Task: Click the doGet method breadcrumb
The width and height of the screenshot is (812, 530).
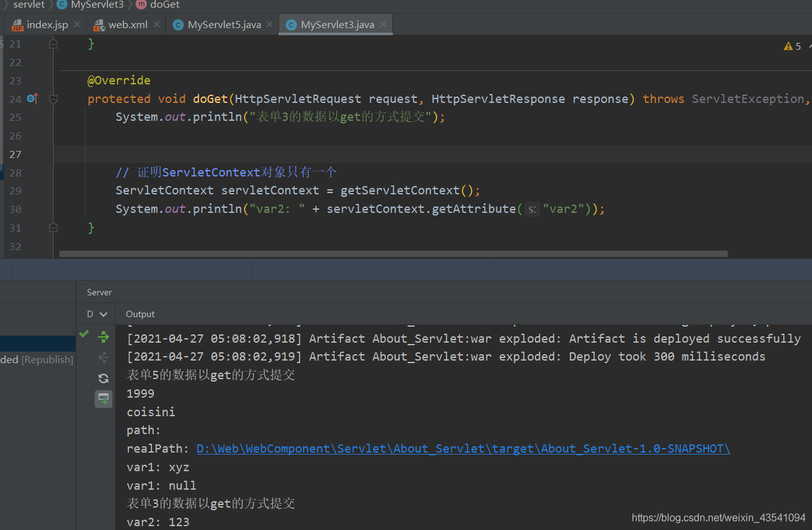Action: coord(158,4)
